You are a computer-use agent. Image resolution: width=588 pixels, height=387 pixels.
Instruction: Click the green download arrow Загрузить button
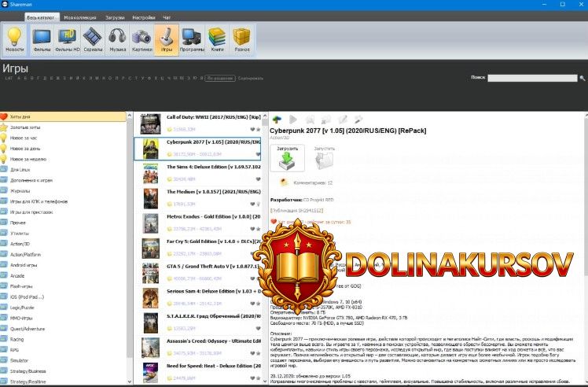pyautogui.click(x=287, y=158)
